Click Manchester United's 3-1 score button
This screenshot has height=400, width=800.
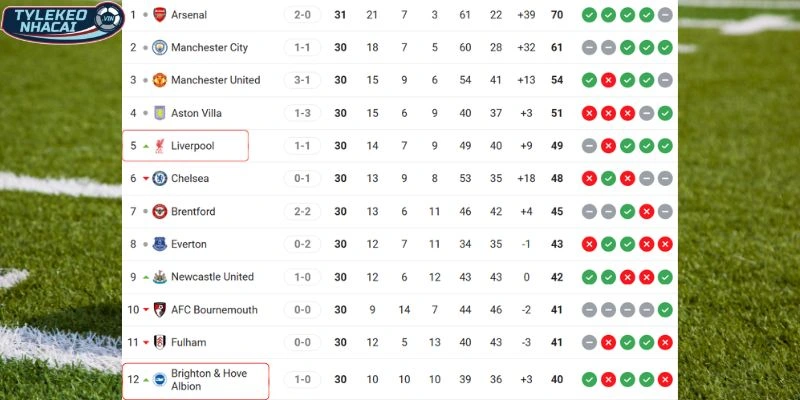[x=302, y=80]
